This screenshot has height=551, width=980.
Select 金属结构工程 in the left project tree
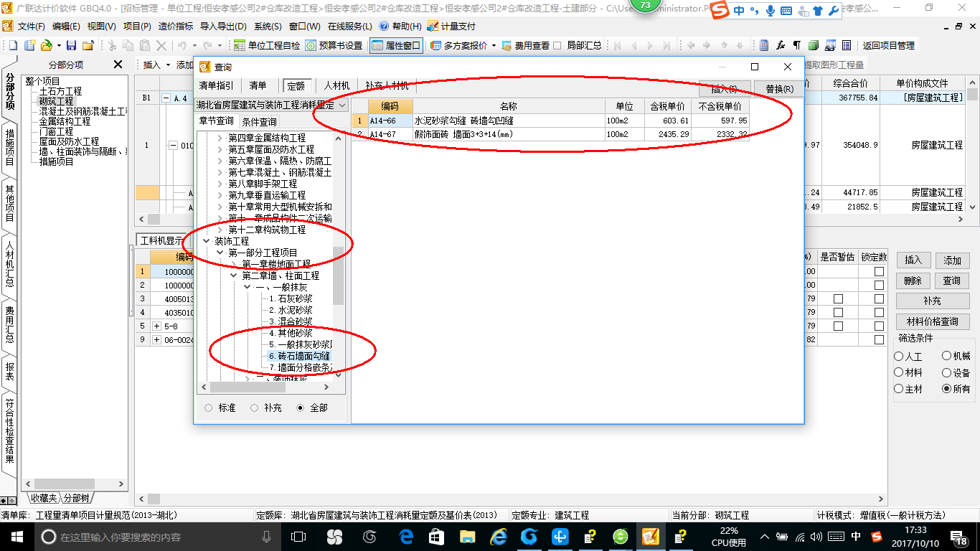pyautogui.click(x=65, y=121)
